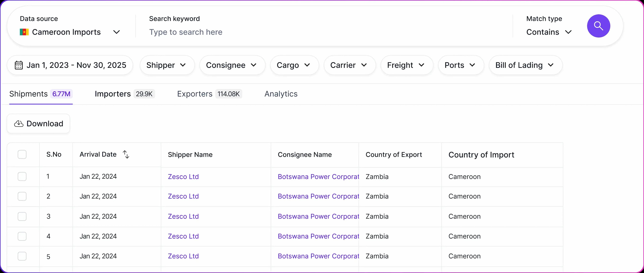Tick the checkbox for row 5
644x273 pixels.
point(22,256)
